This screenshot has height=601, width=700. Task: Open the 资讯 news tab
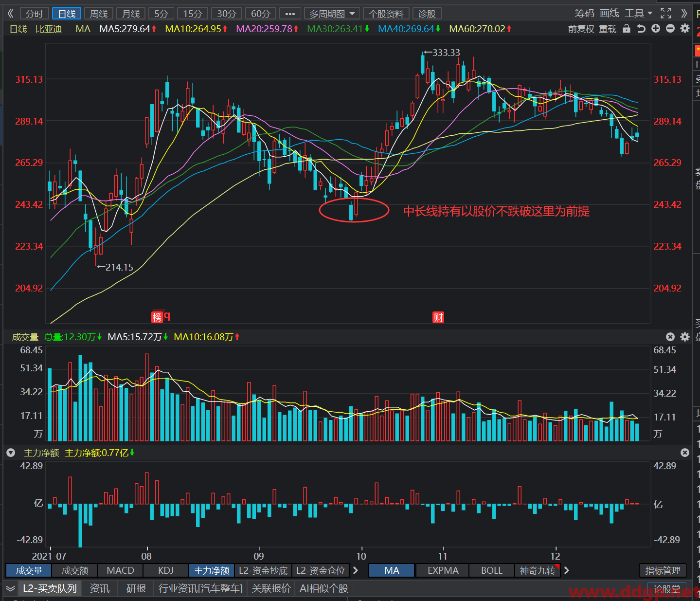pos(100,588)
